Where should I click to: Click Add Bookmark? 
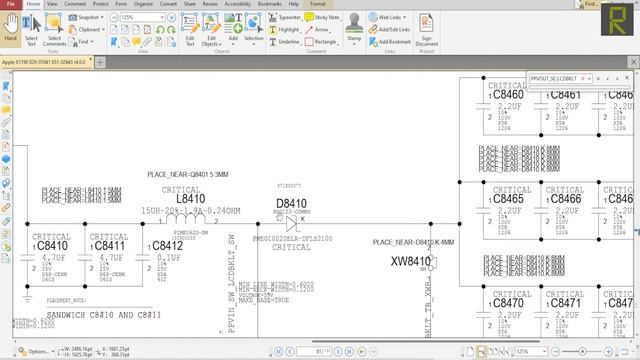(390, 42)
